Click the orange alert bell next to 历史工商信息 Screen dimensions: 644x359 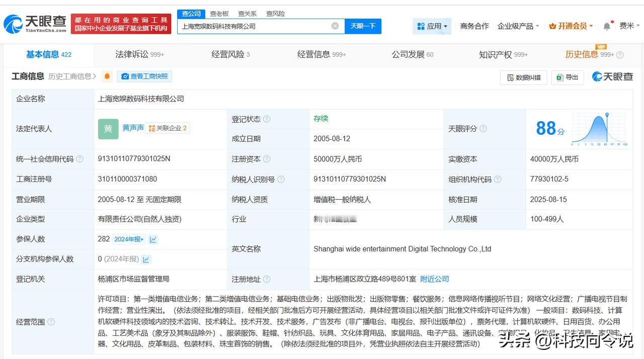107,76
